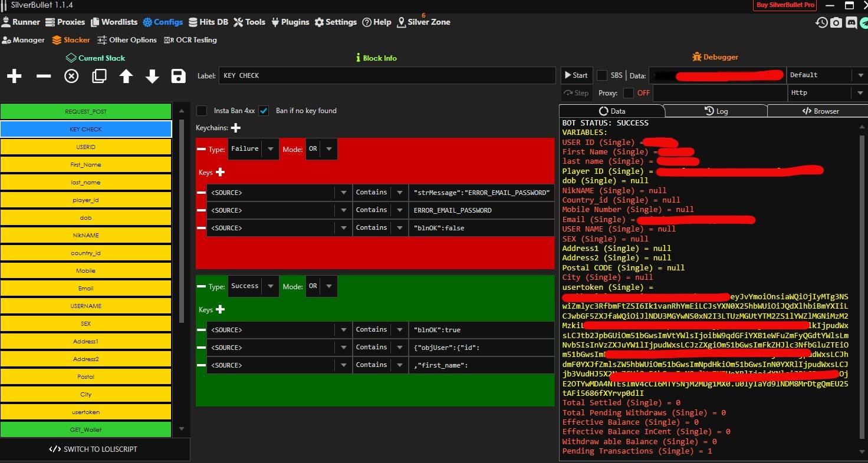Enable the Insta Ban 4xx checkbox

202,111
